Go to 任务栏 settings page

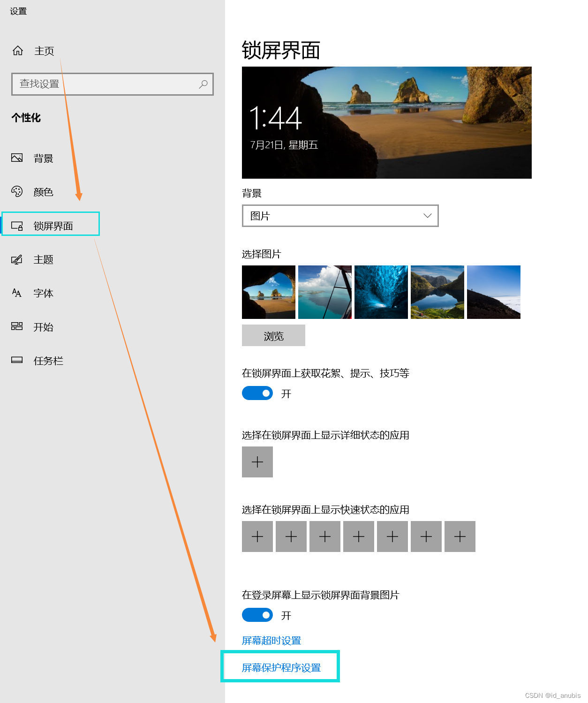48,361
